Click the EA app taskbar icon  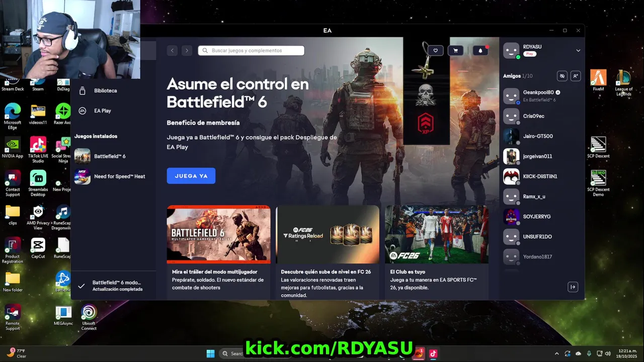point(418,353)
